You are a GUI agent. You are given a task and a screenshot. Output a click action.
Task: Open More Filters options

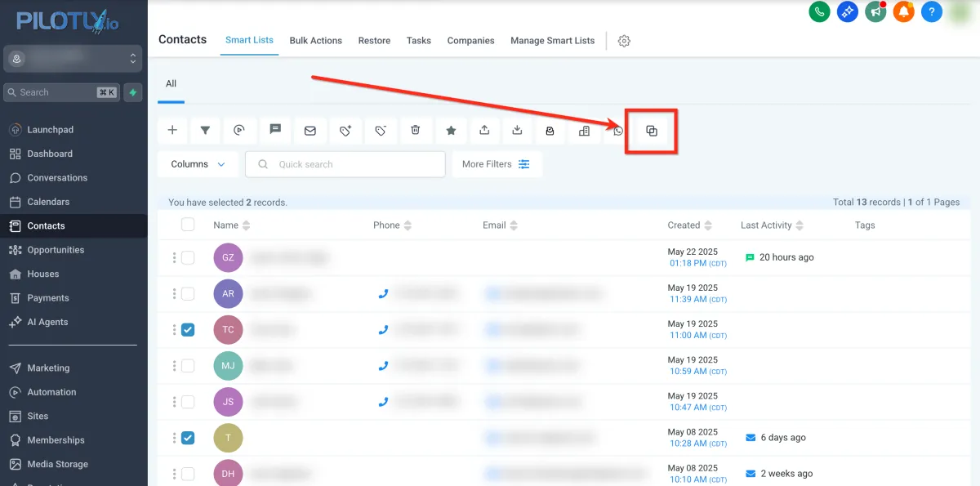point(497,164)
